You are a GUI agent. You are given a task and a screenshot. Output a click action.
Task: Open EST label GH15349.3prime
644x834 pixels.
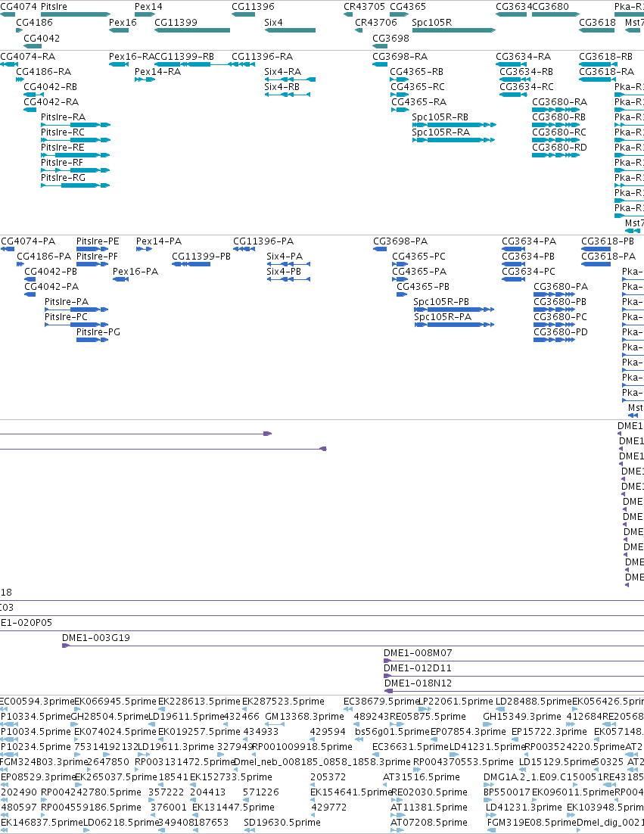(x=521, y=717)
